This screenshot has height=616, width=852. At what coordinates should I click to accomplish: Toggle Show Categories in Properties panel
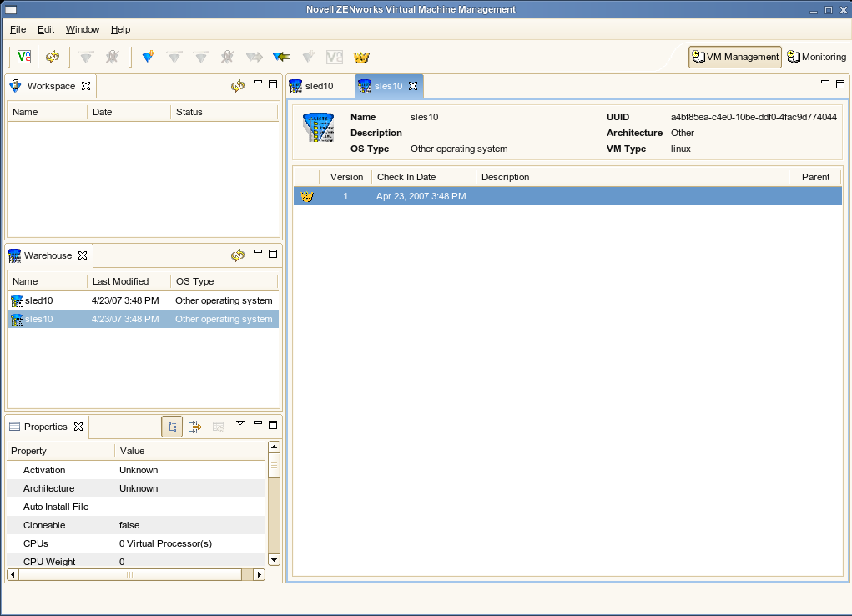pos(172,427)
